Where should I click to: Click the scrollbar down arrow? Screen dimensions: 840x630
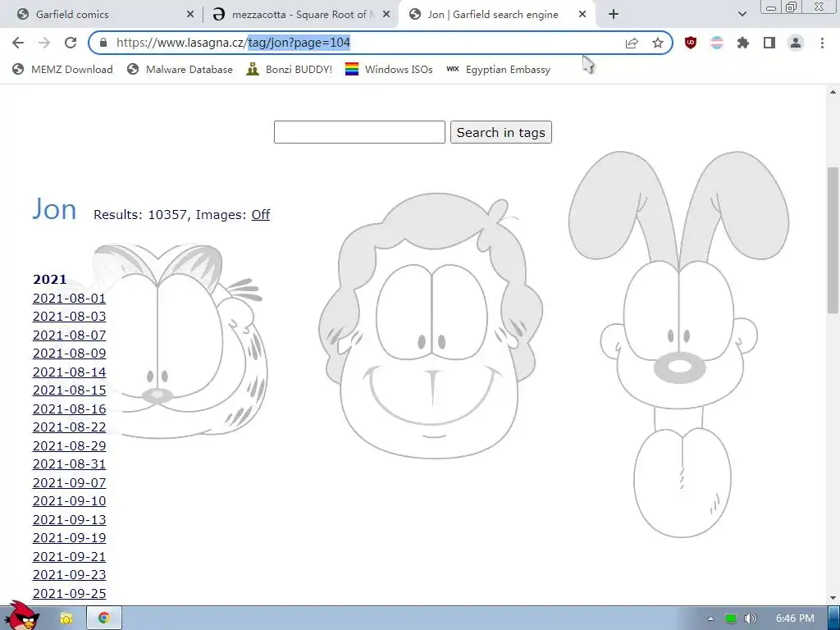pos(833,598)
